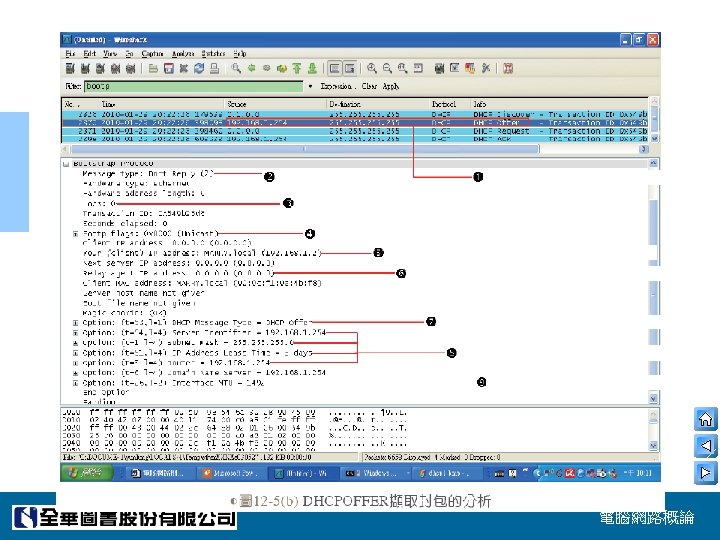The image size is (720, 540).
Task: Go to previous slide arrow button
Action: point(706,445)
